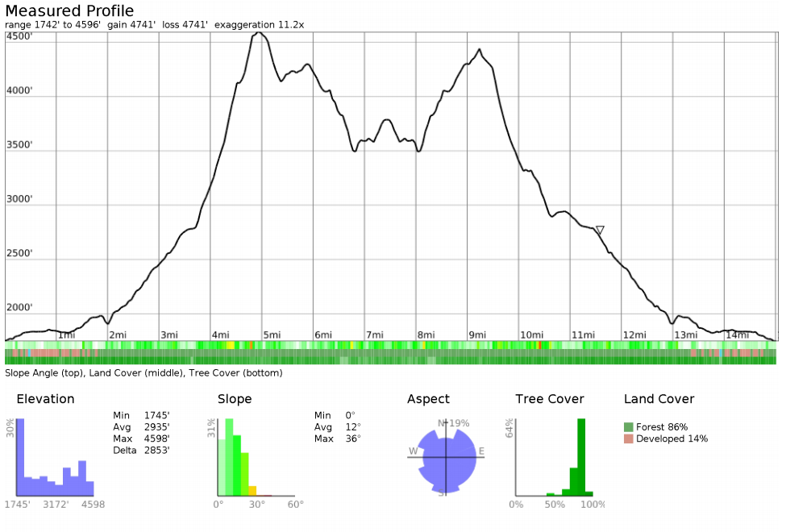Click the 10mi distance label
Image resolution: width=786 pixels, height=532 pixels.
point(532,335)
